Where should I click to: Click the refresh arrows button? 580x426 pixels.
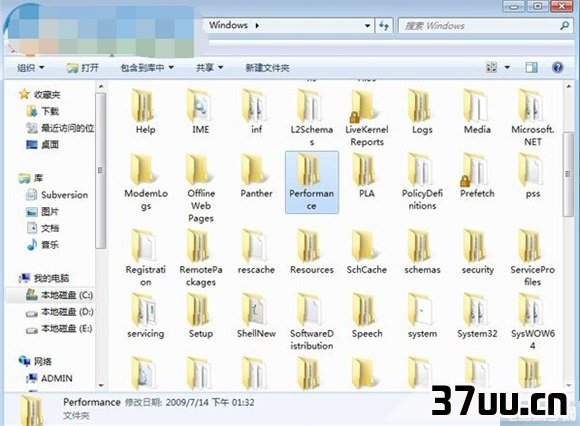point(384,26)
